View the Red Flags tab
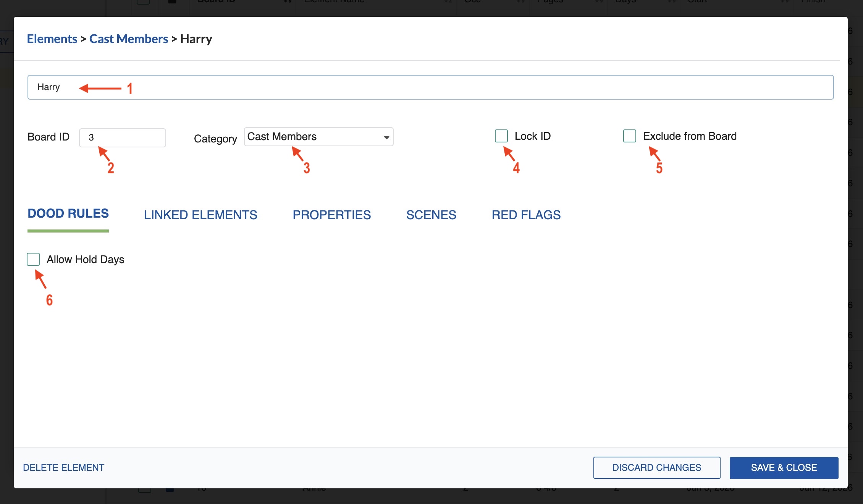This screenshot has height=504, width=863. [526, 215]
